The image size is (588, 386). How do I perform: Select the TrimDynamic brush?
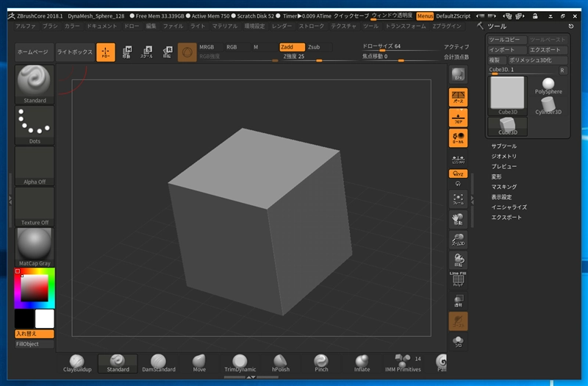tap(240, 363)
